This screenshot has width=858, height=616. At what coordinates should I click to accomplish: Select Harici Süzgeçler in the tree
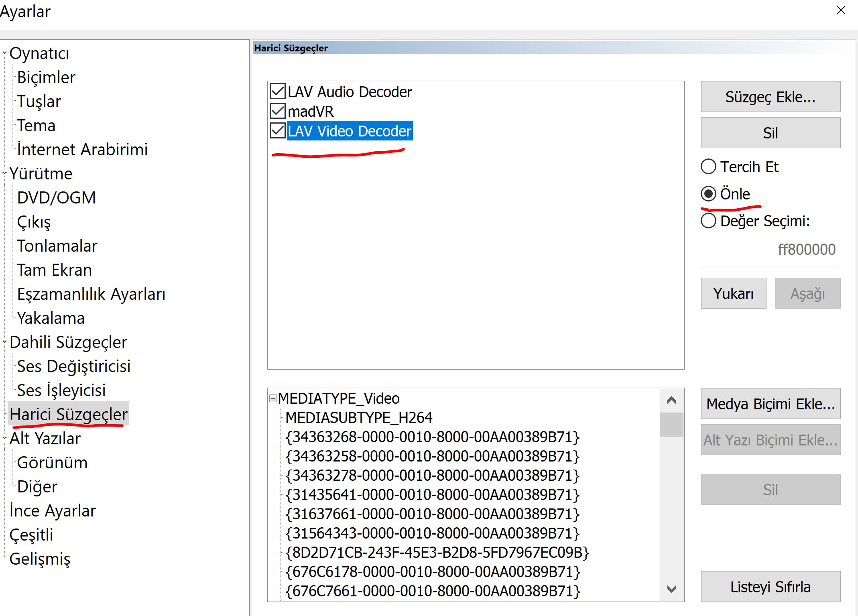pyautogui.click(x=69, y=414)
